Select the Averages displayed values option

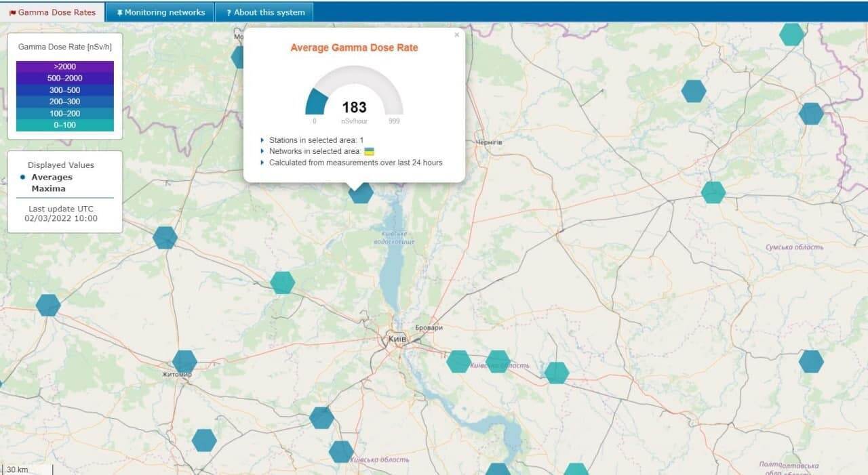(x=52, y=178)
